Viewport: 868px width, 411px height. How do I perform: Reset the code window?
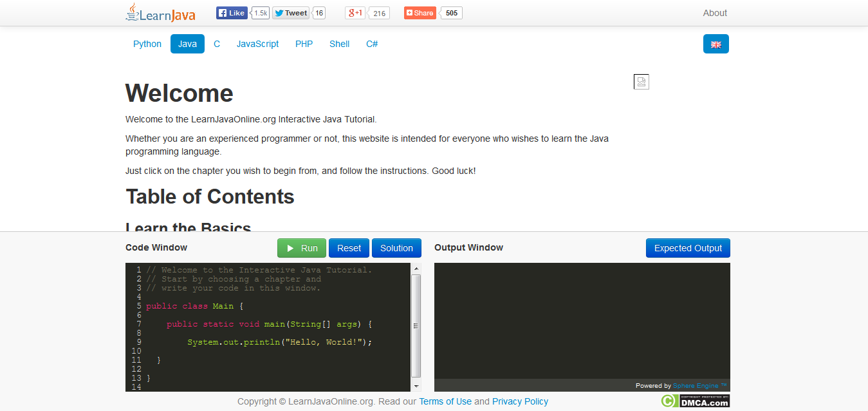point(349,248)
